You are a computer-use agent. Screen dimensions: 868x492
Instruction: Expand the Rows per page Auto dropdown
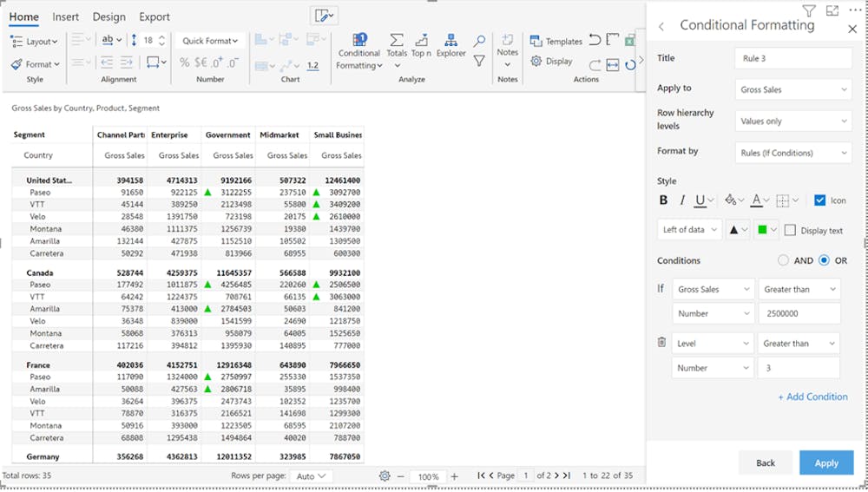(x=311, y=476)
